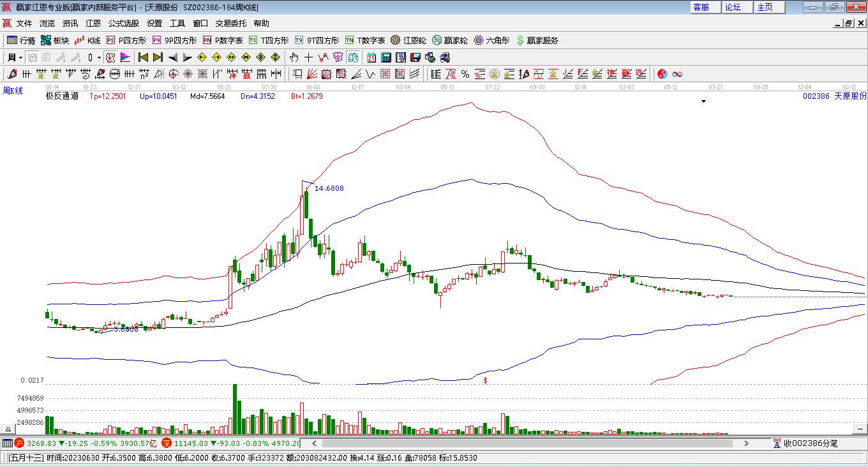The image size is (868, 467).
Task: Launch the 江恩轮 Gann wheel
Action: [x=408, y=40]
